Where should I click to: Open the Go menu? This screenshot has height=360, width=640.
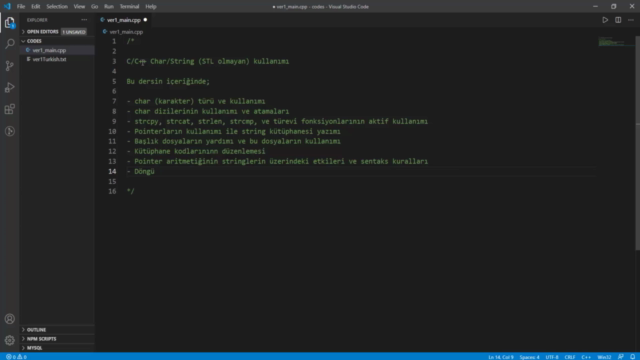pyautogui.click(x=94, y=7)
